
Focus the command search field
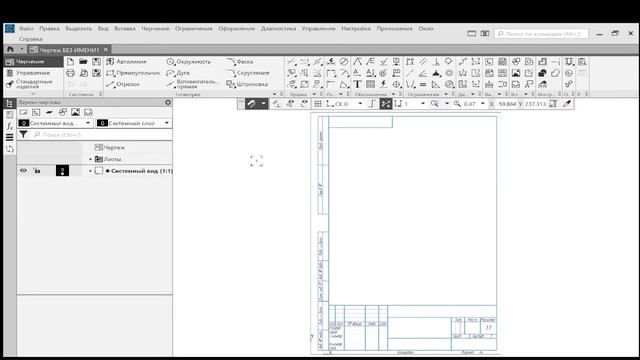[x=541, y=33]
